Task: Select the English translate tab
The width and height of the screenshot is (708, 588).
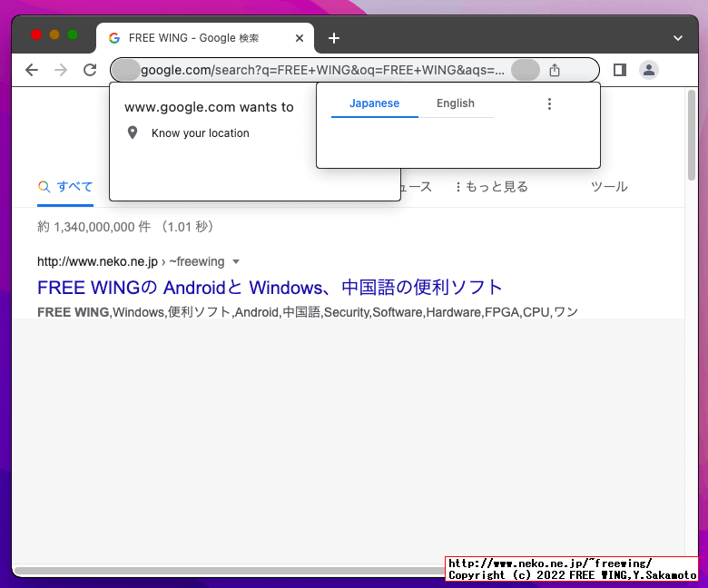Action: pyautogui.click(x=456, y=103)
